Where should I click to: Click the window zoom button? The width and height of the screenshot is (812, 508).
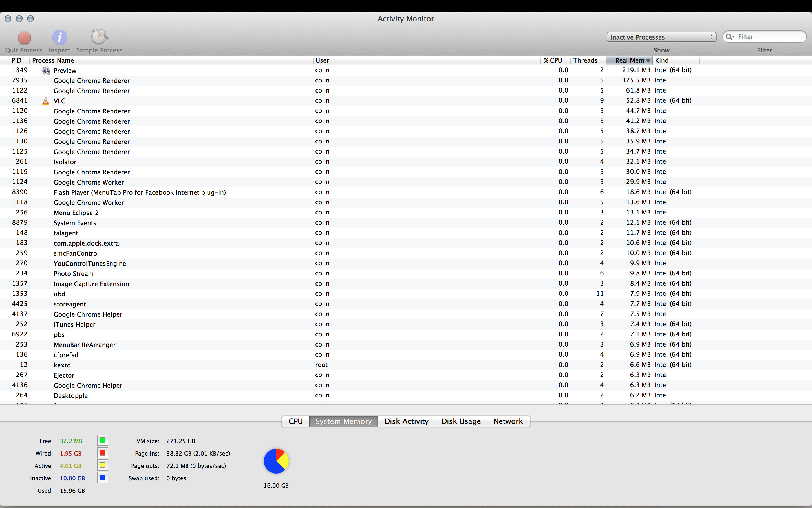30,19
